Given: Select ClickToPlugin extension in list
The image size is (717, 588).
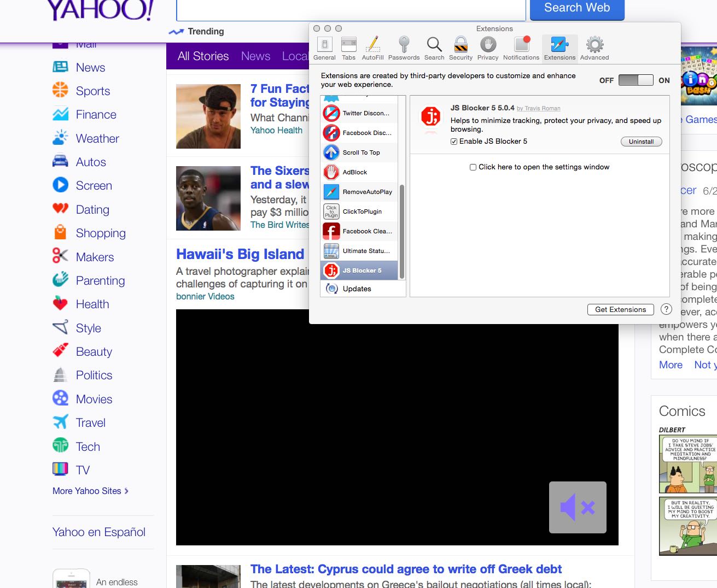Looking at the screenshot, I should [x=359, y=211].
